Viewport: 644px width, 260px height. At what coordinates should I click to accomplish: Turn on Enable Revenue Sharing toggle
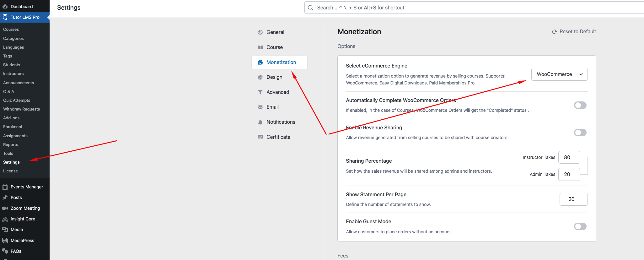click(580, 133)
